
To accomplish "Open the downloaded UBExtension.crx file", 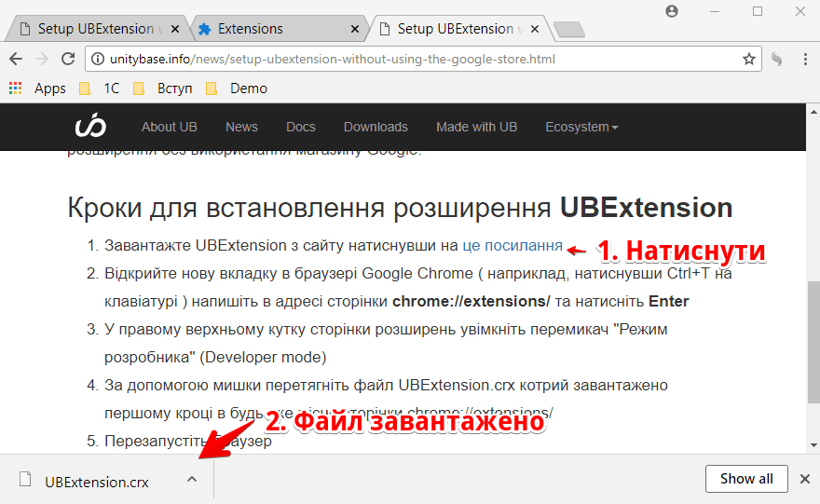I will tap(96, 482).
